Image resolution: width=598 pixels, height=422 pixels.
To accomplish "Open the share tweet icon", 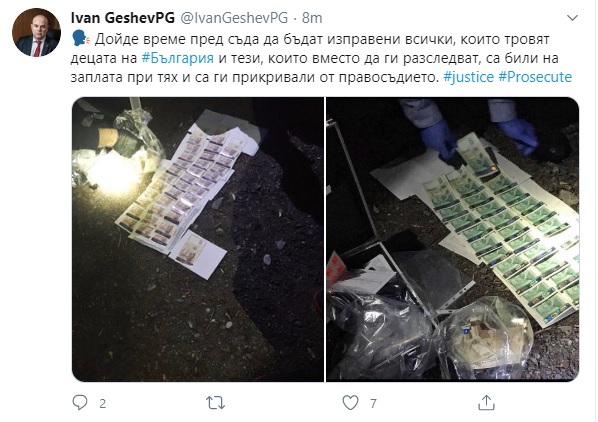I will click(486, 403).
